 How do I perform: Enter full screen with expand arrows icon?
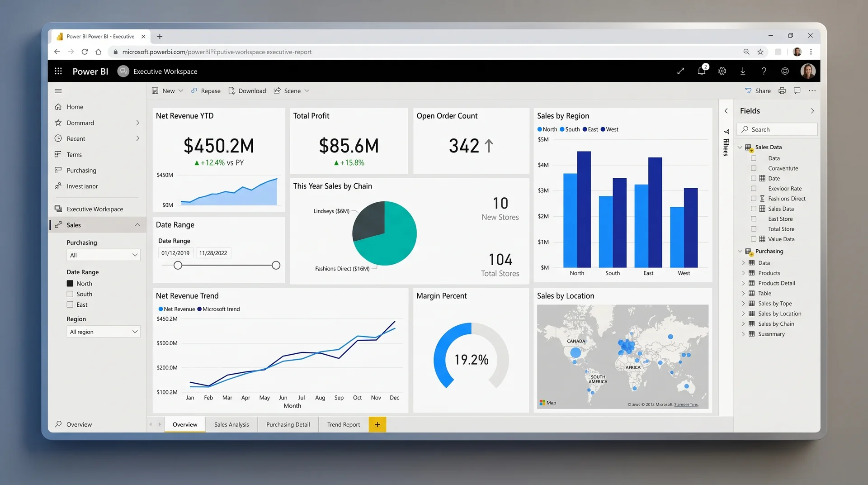681,71
